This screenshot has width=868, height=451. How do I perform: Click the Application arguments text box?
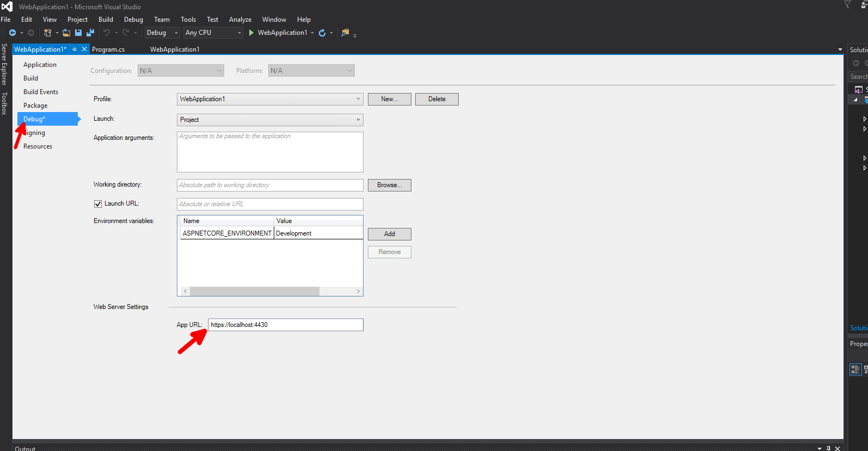(270, 152)
